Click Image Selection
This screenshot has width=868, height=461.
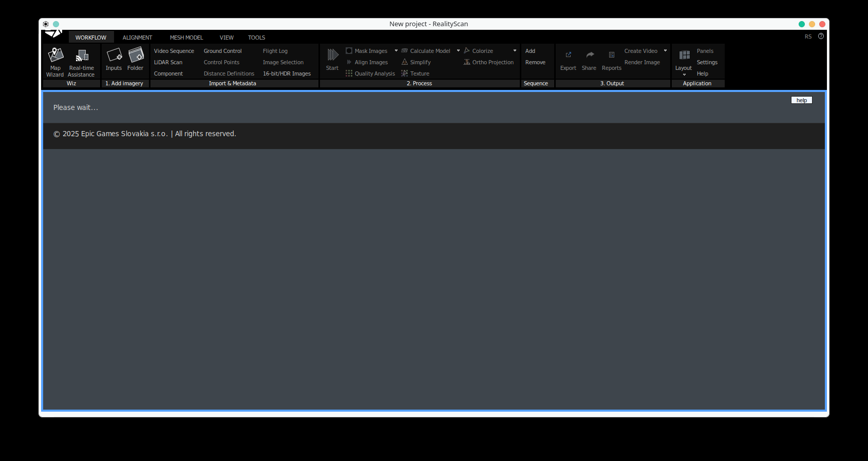[x=284, y=62]
